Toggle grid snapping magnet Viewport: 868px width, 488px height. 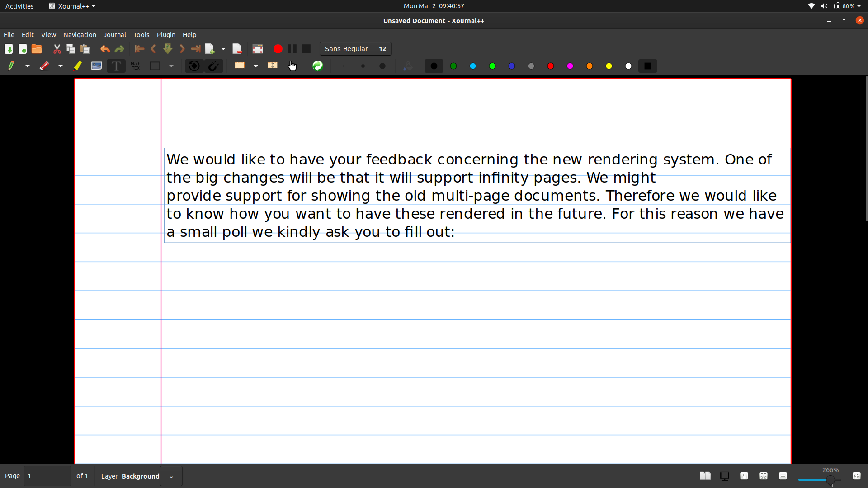[x=213, y=66]
